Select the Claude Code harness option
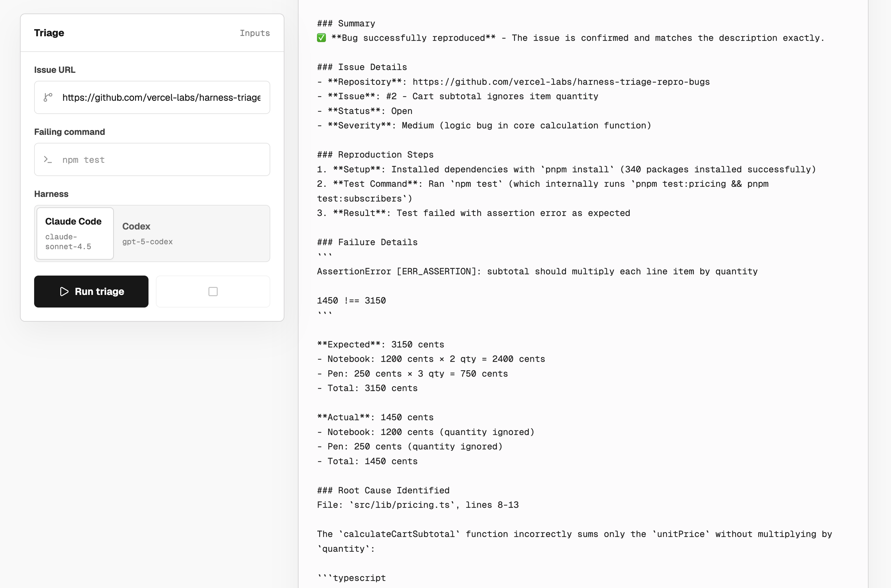The width and height of the screenshot is (891, 588). coord(75,233)
